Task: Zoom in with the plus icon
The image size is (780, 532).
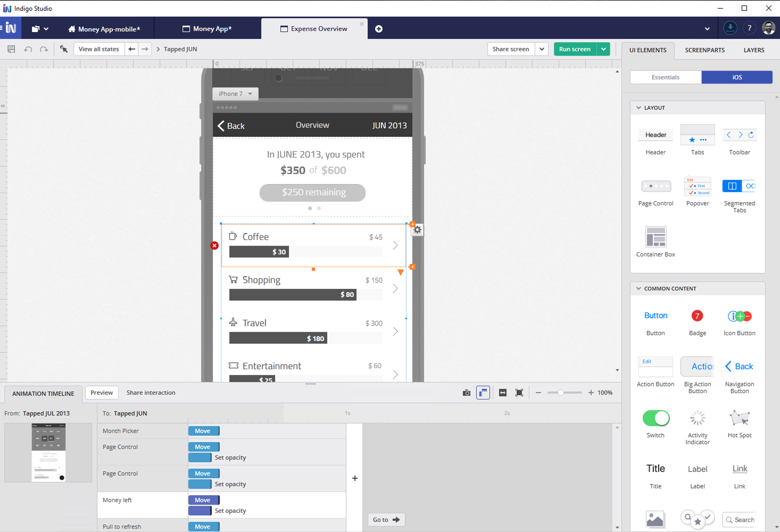Action: pos(591,393)
